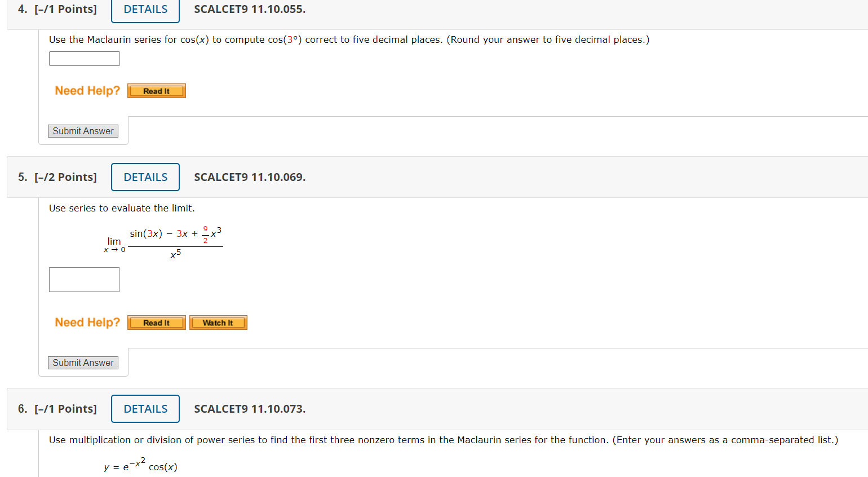The width and height of the screenshot is (868, 477).
Task: Open DETAILS for problem 5
Action: [145, 176]
